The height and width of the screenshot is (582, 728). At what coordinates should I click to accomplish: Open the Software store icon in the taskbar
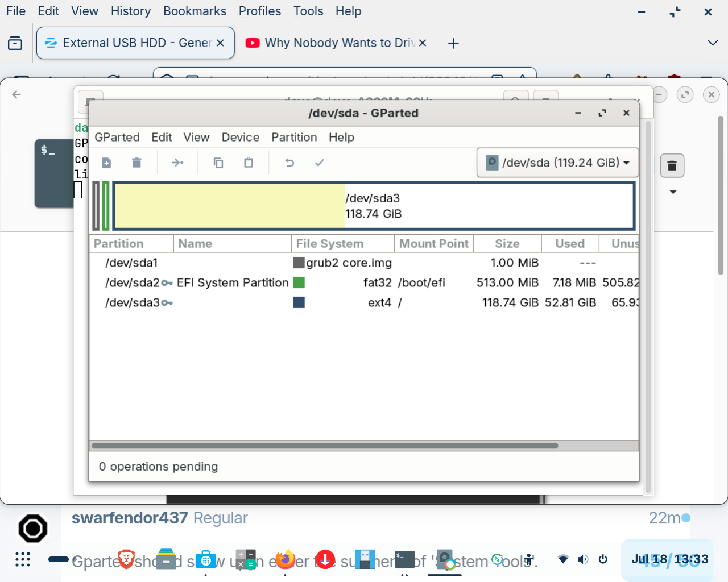(x=206, y=560)
